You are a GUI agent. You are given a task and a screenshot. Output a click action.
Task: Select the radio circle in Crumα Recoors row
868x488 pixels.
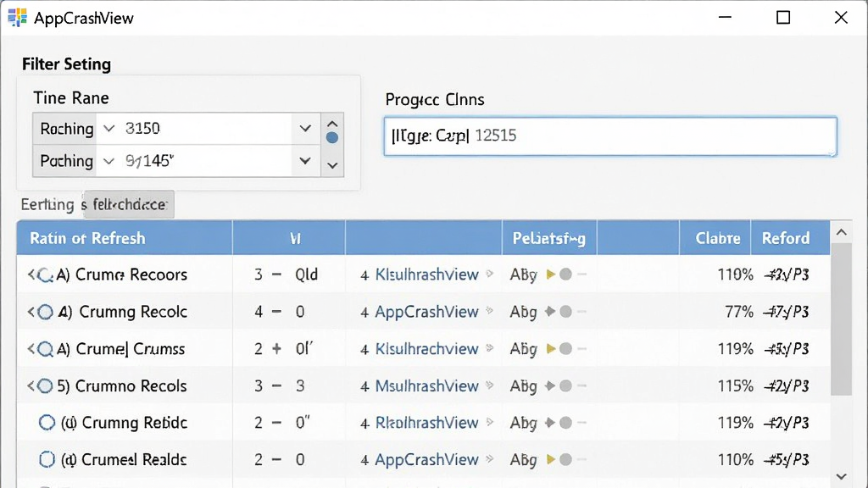coord(45,275)
